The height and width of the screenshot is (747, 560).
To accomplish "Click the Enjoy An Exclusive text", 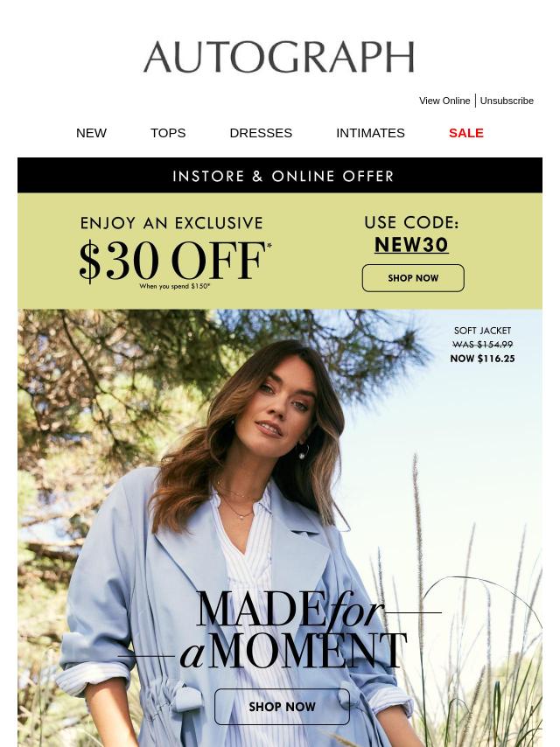I will pos(171,223).
